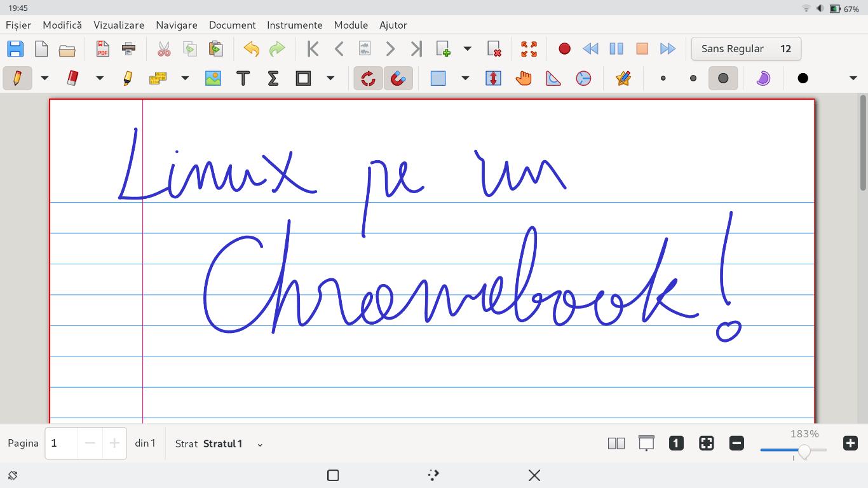This screenshot has width=868, height=488.
Task: Open the Modifică menu
Action: [x=62, y=25]
